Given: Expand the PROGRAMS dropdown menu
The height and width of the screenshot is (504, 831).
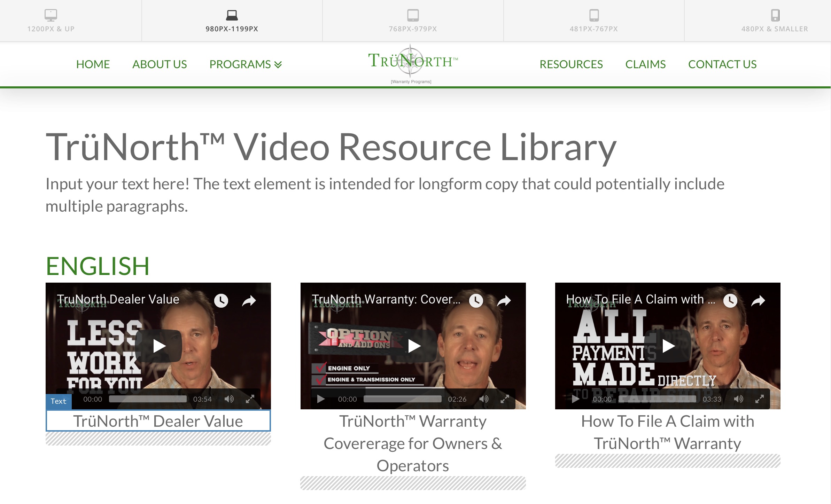Looking at the screenshot, I should (x=246, y=64).
